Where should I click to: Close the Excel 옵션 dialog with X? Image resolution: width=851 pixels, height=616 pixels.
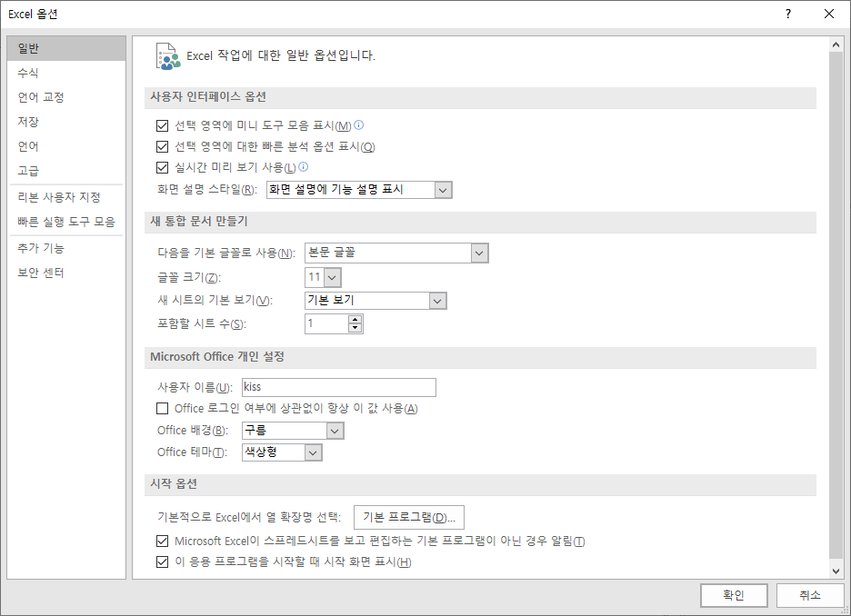click(829, 14)
